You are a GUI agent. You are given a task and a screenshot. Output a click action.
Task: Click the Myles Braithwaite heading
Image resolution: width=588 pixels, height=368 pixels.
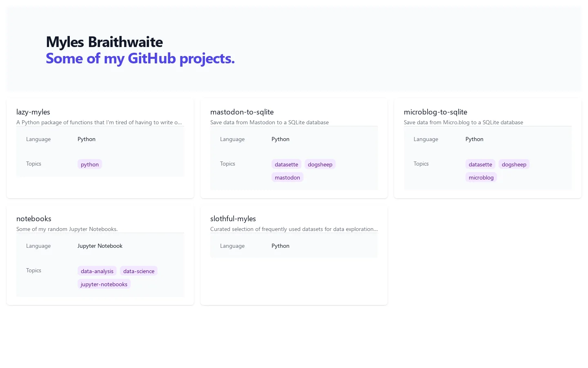coord(105,42)
